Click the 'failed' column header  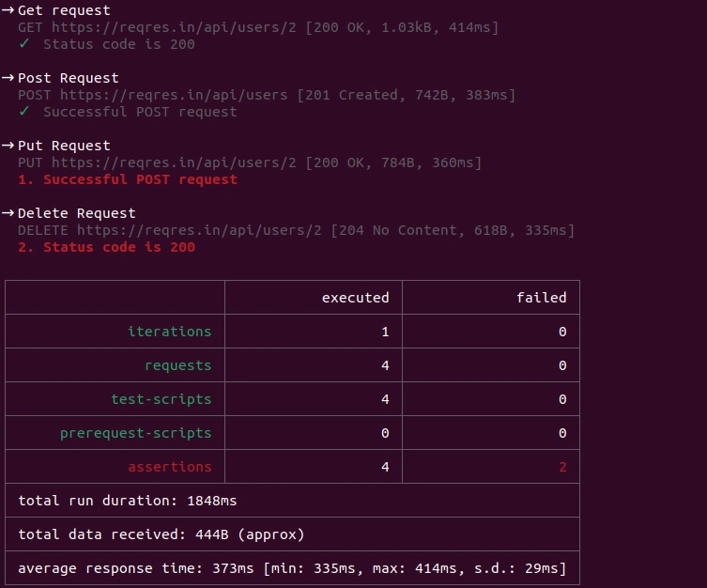(x=542, y=298)
